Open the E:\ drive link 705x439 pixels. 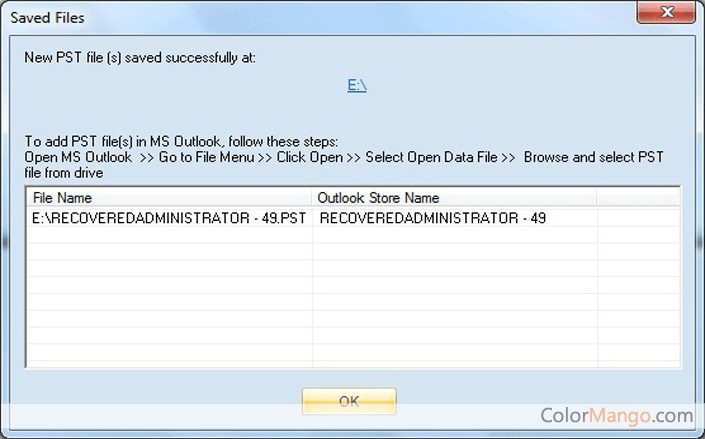coord(357,86)
